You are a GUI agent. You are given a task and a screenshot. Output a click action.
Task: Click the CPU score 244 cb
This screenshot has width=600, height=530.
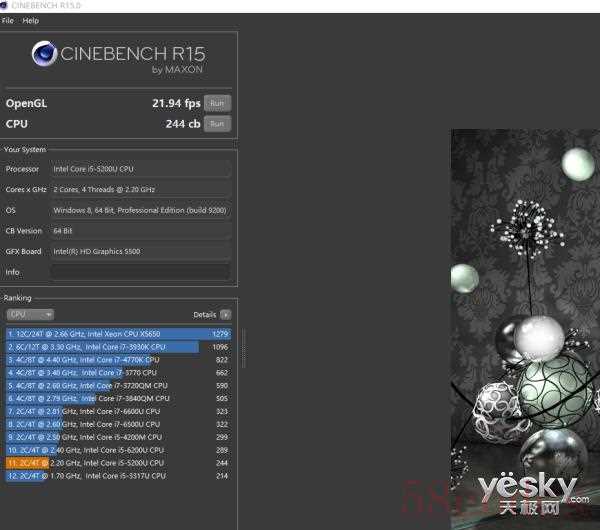(183, 124)
